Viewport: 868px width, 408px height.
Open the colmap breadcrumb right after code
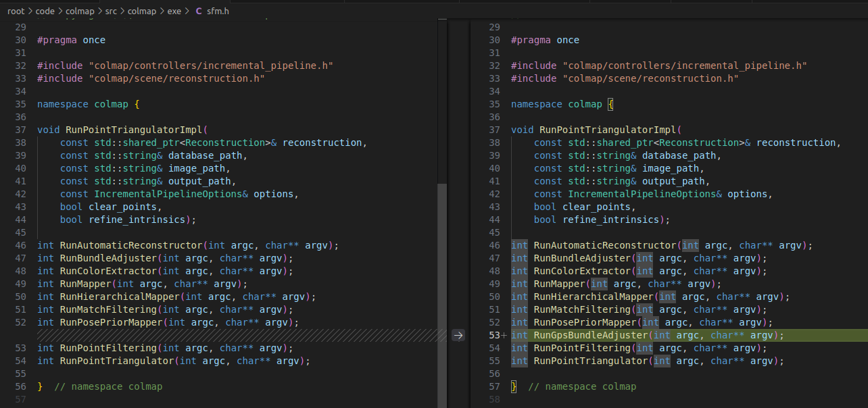point(80,11)
